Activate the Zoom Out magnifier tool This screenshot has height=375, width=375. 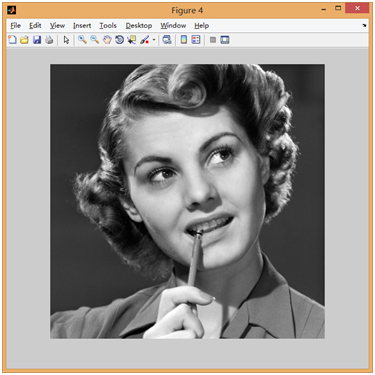click(95, 40)
